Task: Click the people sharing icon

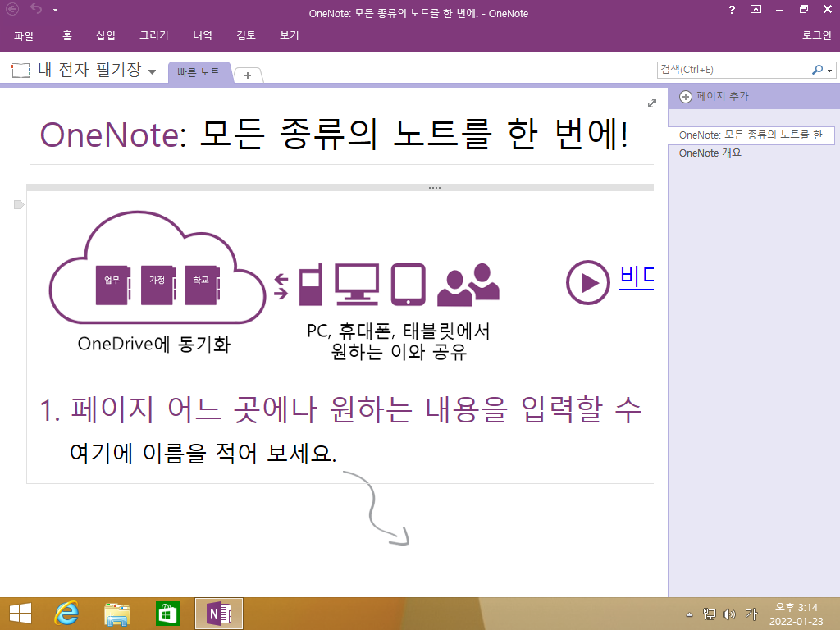Action: tap(468, 285)
